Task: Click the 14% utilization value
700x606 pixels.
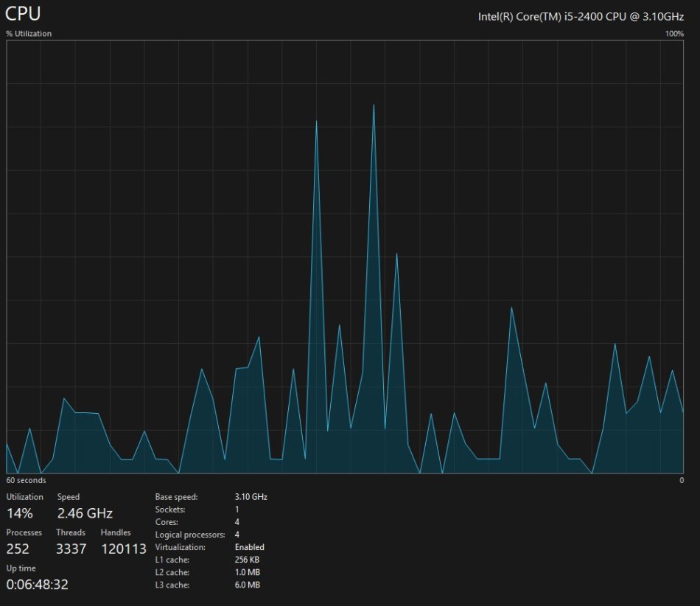Action: (x=18, y=513)
